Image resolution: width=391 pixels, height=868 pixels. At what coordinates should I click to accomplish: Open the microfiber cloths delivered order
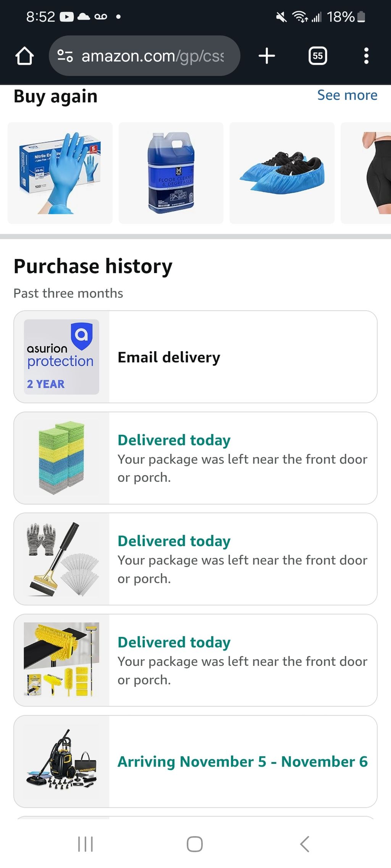point(243,458)
